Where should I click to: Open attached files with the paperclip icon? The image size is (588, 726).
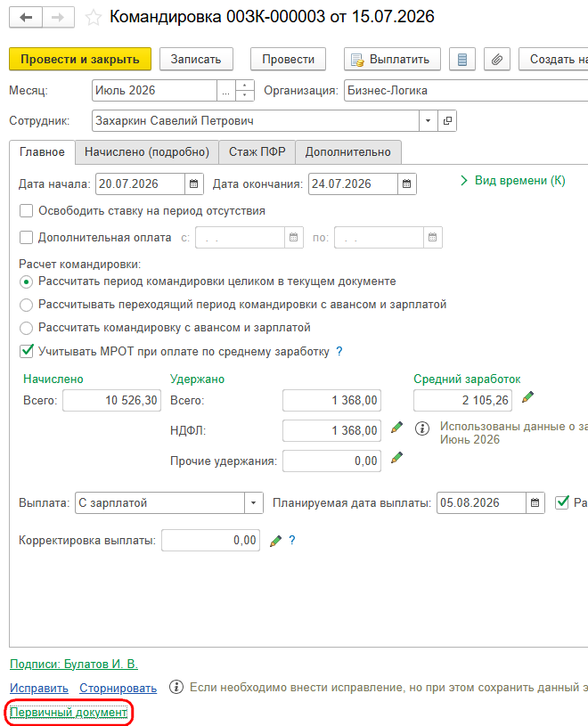tap(497, 60)
